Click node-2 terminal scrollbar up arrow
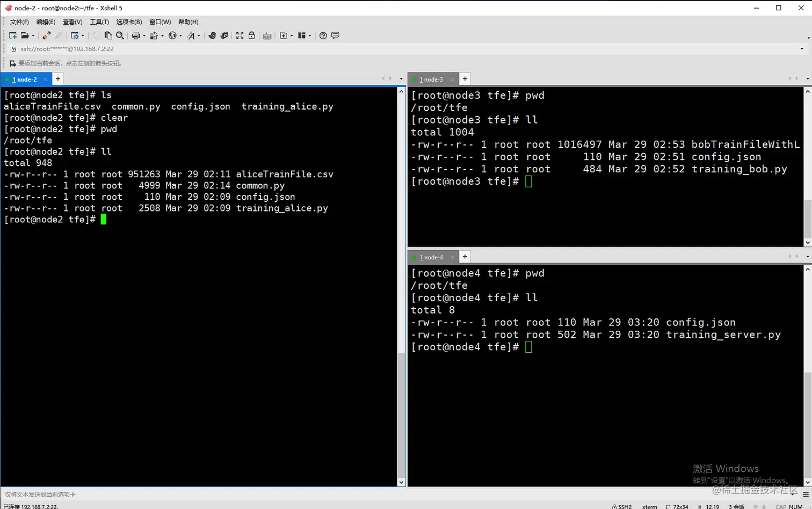 point(401,92)
